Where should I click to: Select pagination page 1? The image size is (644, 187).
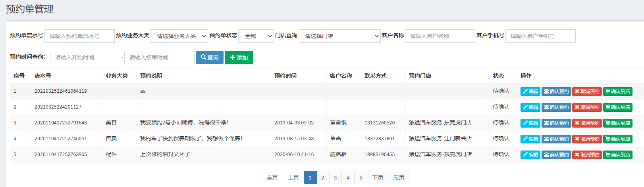pos(310,177)
